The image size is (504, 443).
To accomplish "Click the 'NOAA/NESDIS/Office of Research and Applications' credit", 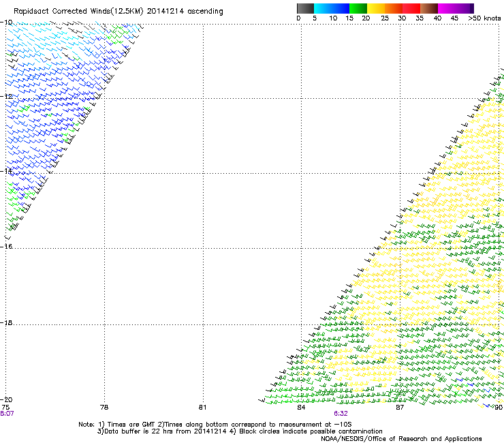I will 401,439.
